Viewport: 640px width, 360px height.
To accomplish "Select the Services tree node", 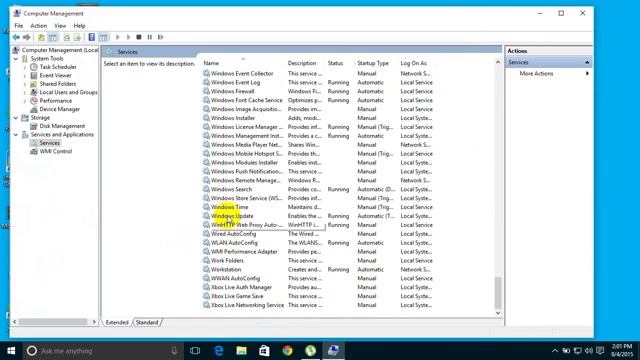I will (x=49, y=143).
